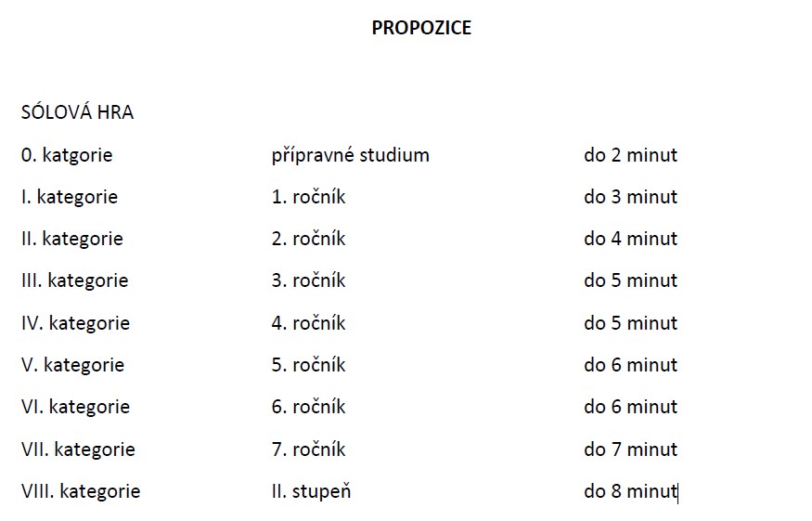Click 'V. kategorie' text
Screen dimensions: 812x521
click(x=72, y=365)
